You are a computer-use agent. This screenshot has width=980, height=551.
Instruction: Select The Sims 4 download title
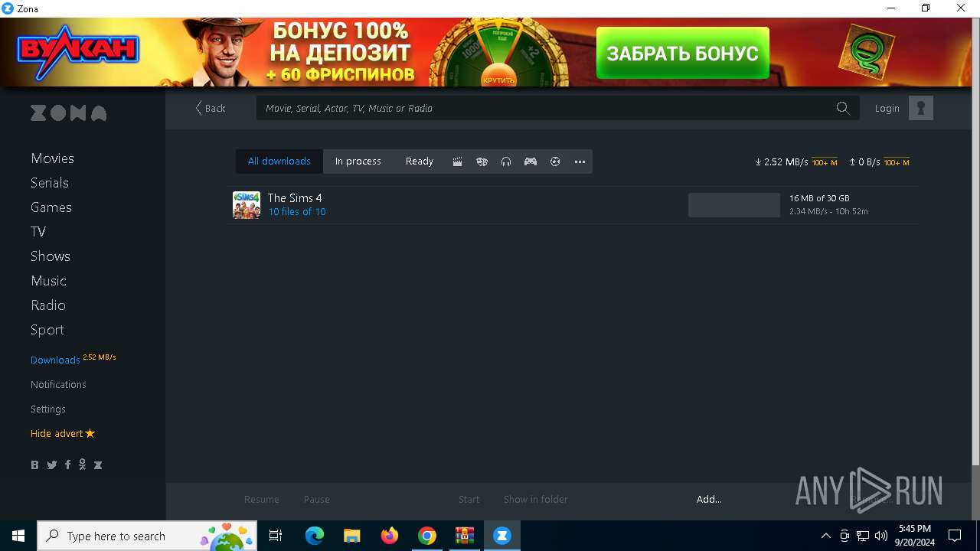[295, 197]
